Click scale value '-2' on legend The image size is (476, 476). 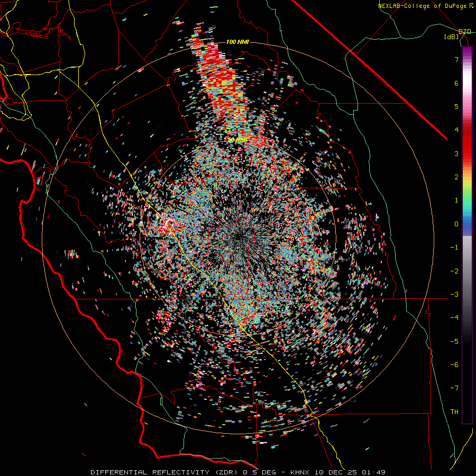454,271
